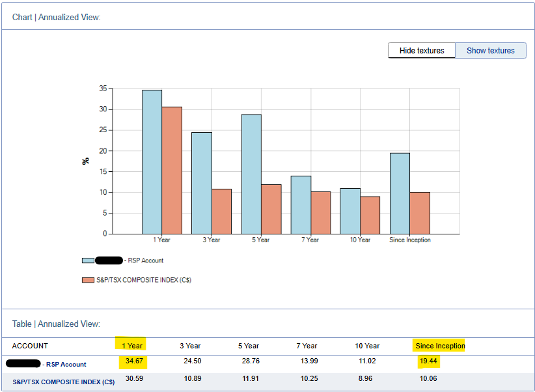Click the salmon 5 Year index bar
Viewport: 535px width, 392px height.
[271, 209]
